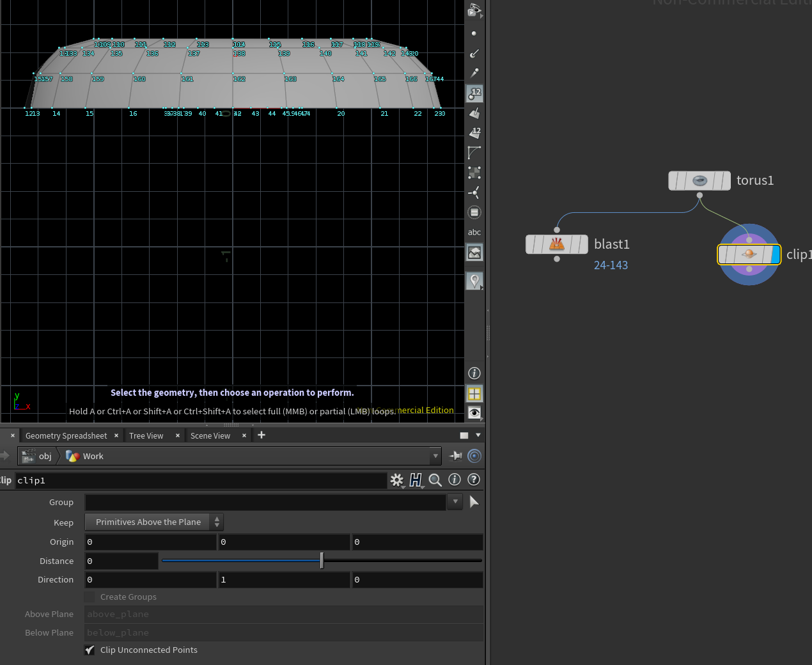Add a new pane tab with plus

(x=261, y=435)
